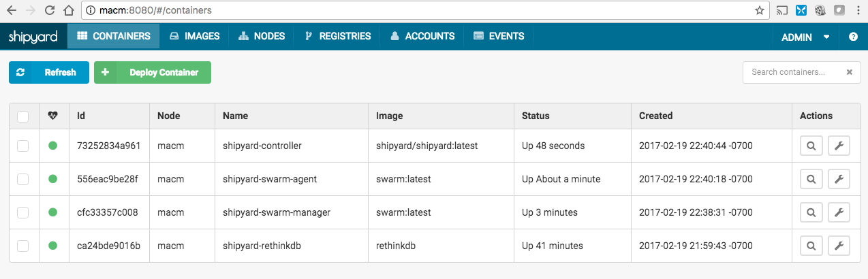Select checkbox for shipyard-swarm-agent row
This screenshot has height=279, width=868.
(x=23, y=179)
